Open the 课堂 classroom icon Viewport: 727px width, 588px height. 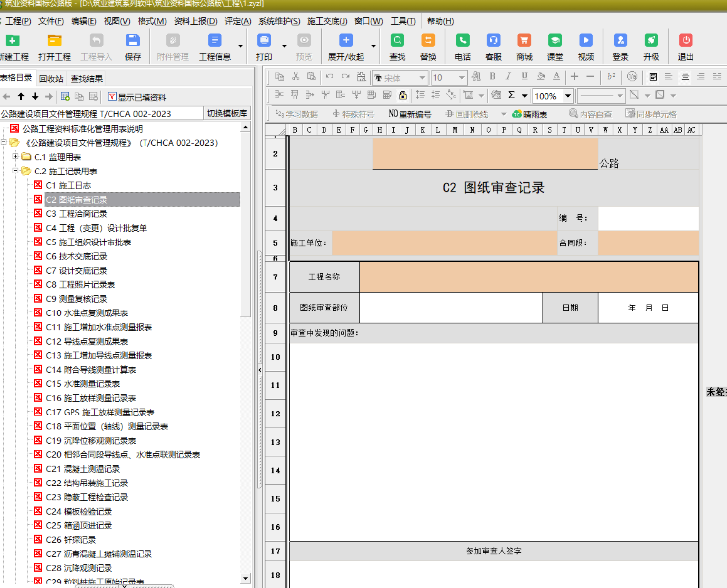coord(555,41)
